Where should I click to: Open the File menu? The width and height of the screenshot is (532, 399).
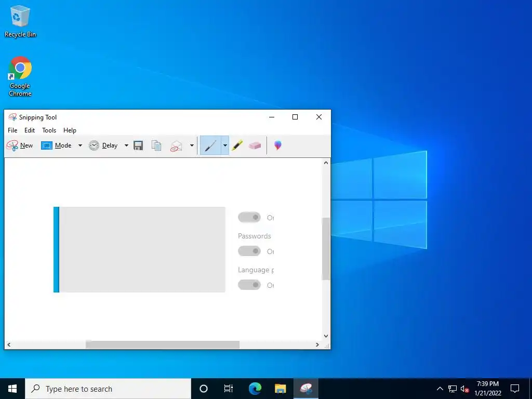tap(12, 130)
